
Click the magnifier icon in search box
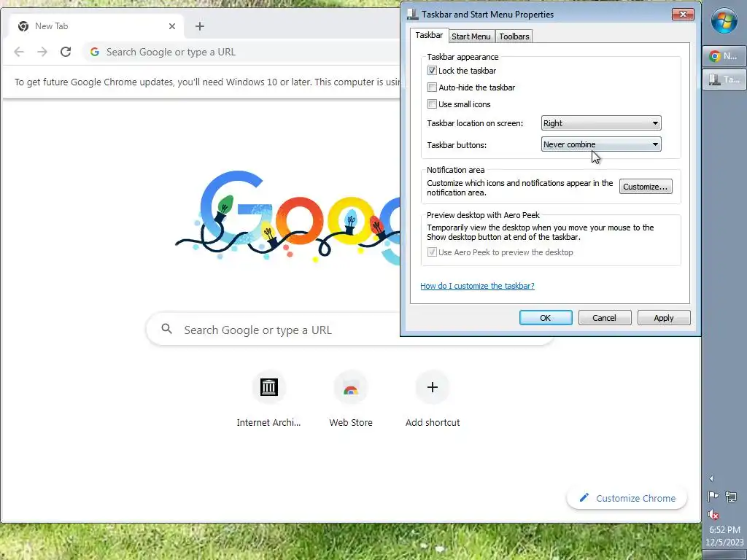click(167, 329)
